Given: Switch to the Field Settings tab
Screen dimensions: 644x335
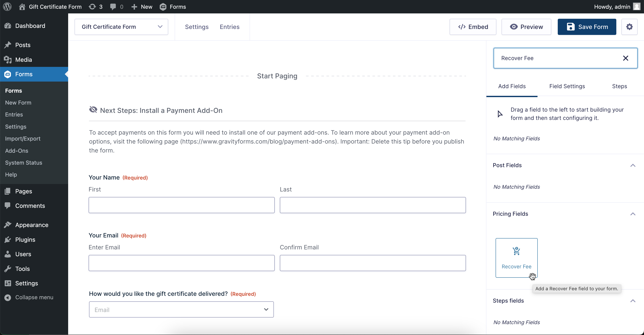Looking at the screenshot, I should [x=567, y=86].
